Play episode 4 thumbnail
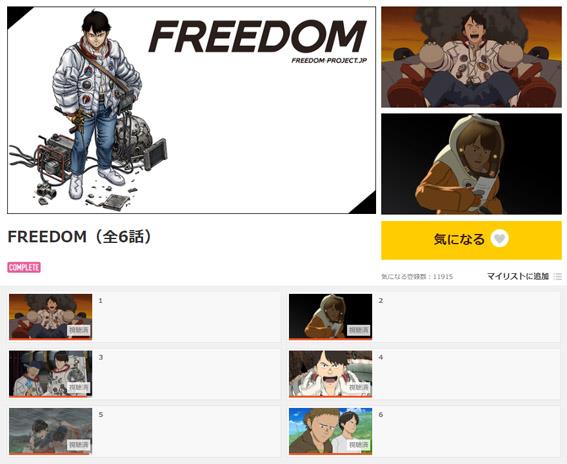The height and width of the screenshot is (464, 567). click(x=330, y=374)
